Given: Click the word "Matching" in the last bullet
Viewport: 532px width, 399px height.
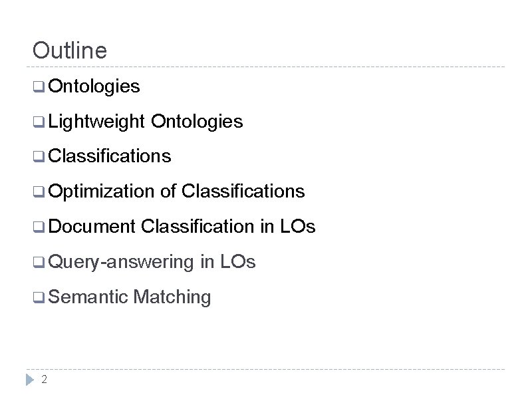Looking at the screenshot, I should (x=172, y=297).
